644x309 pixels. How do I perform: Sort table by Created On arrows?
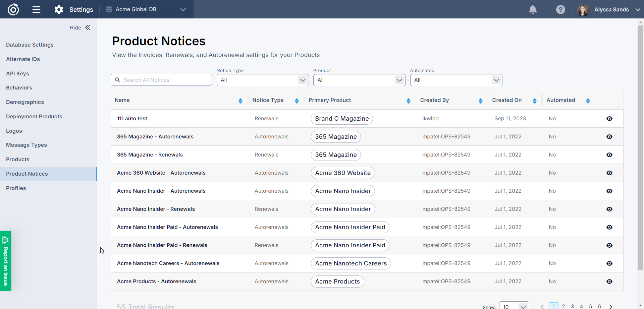[x=534, y=101]
